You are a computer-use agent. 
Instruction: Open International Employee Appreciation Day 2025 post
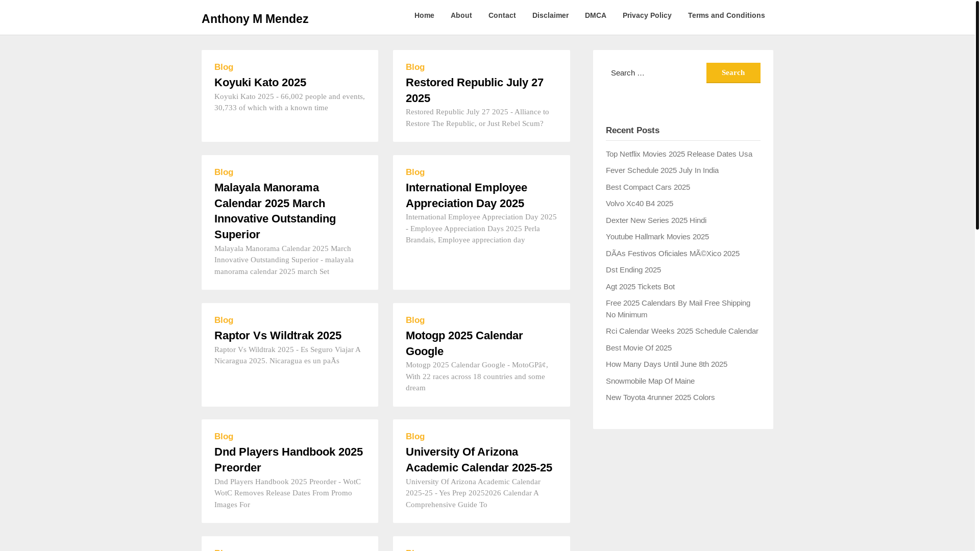pyautogui.click(x=466, y=195)
